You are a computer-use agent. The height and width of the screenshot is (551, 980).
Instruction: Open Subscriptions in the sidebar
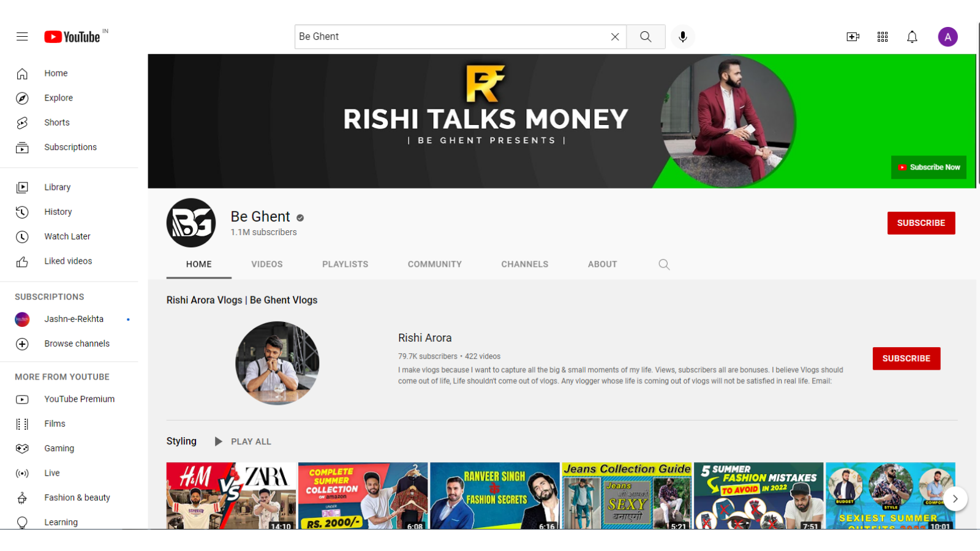pyautogui.click(x=69, y=147)
